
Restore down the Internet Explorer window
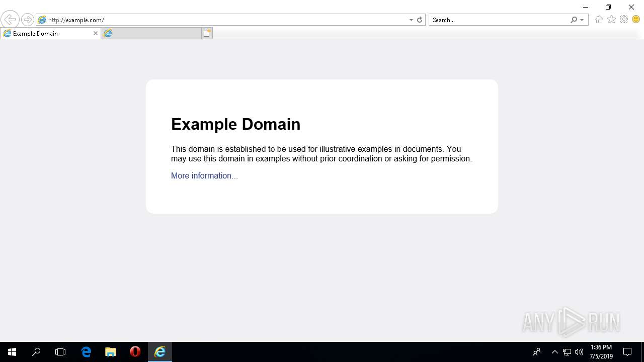[x=608, y=7]
